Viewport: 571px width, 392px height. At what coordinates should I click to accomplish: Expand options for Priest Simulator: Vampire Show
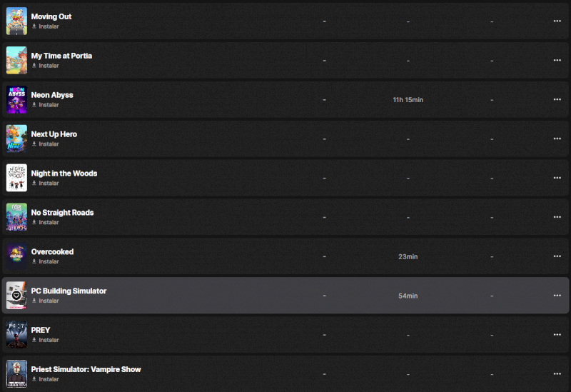click(x=557, y=374)
